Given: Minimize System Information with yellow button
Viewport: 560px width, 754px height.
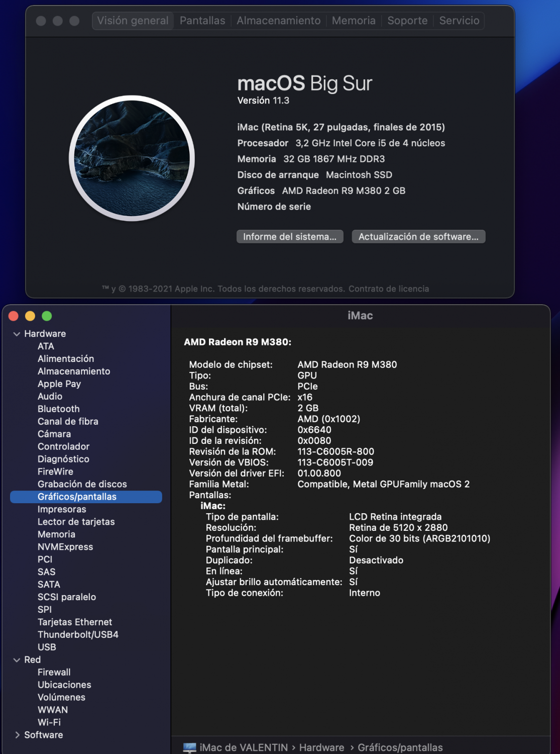Looking at the screenshot, I should tap(30, 316).
